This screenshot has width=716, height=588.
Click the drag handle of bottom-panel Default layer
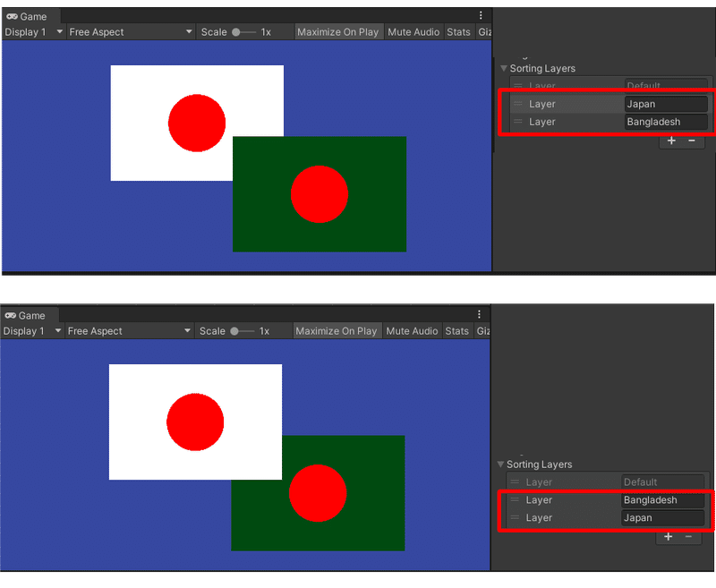[x=515, y=481]
